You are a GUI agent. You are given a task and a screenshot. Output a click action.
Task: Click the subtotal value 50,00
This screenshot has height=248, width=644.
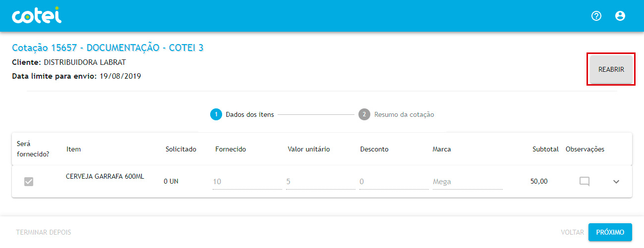tap(539, 182)
